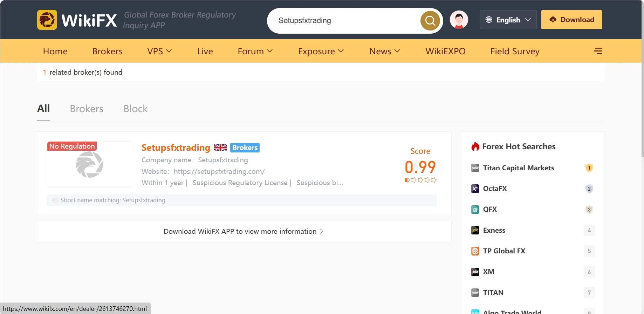
Task: Open the Brokers navigation menu item
Action: (x=107, y=51)
